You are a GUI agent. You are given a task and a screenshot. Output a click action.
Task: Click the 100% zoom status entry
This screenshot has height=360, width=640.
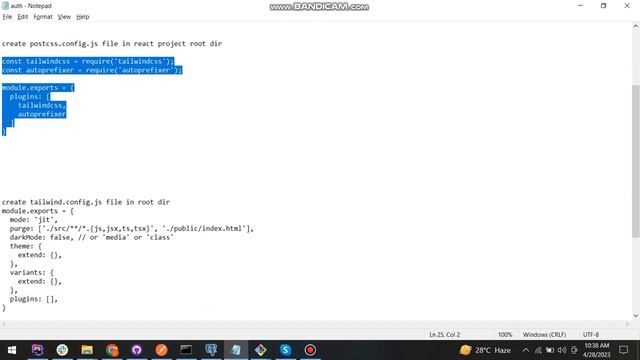[505, 334]
